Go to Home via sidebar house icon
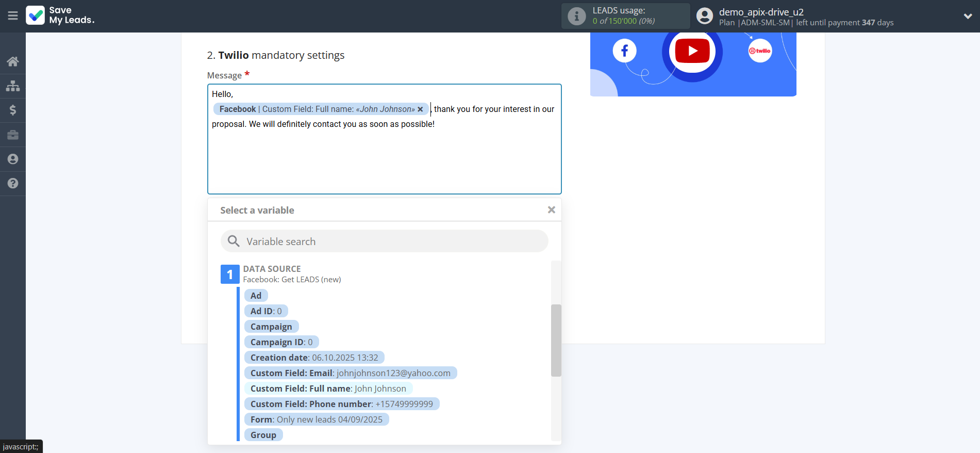The image size is (980, 453). click(13, 62)
